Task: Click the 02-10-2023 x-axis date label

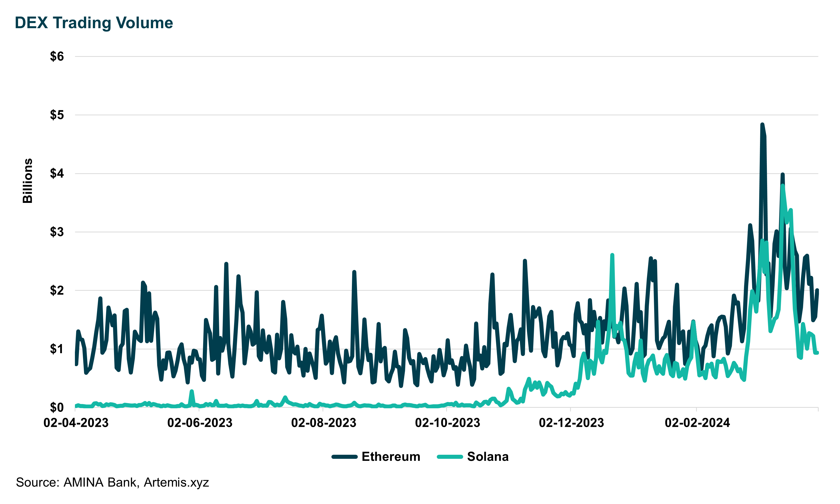Action: click(447, 423)
